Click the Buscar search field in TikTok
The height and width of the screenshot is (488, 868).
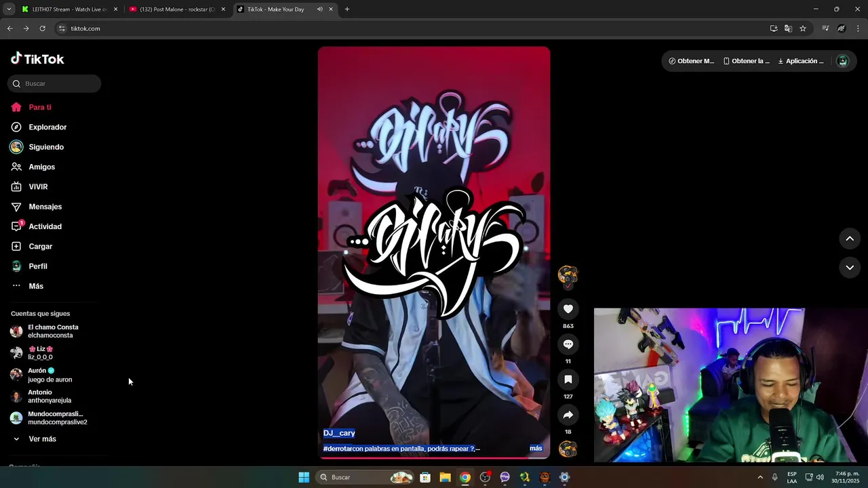54,83
